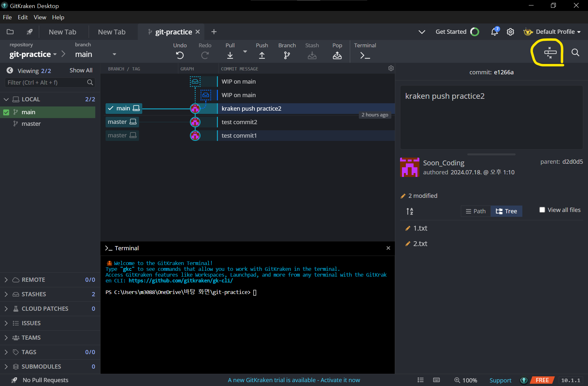
Task: Open preferences gear icon in tab bar
Action: [x=510, y=32]
